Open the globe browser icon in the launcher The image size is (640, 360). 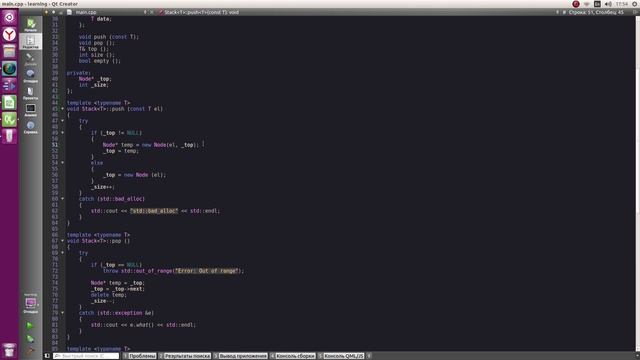coord(9,69)
